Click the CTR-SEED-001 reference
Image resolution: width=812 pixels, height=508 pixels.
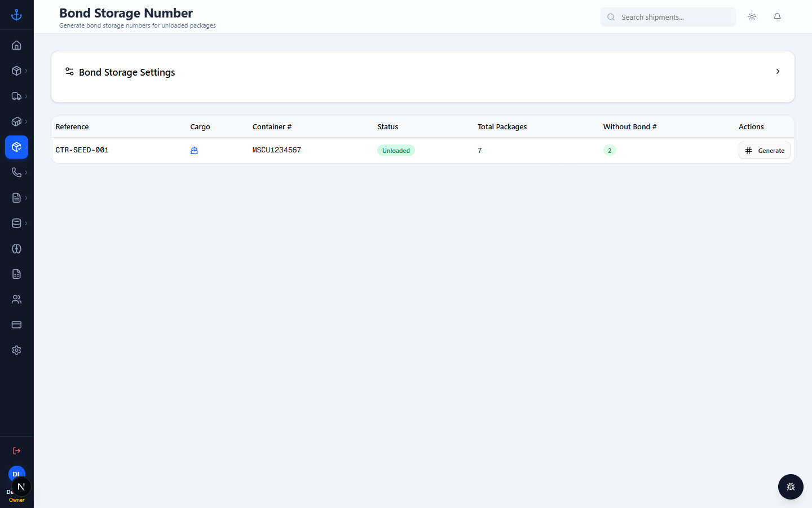[x=82, y=150]
